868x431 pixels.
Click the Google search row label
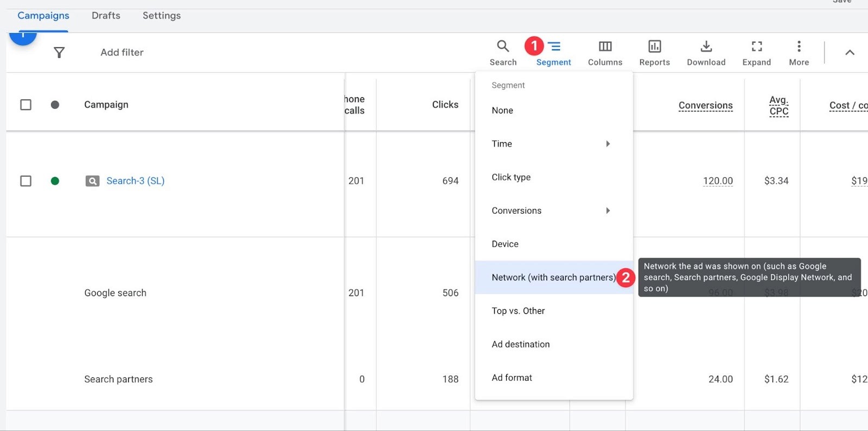pos(115,293)
